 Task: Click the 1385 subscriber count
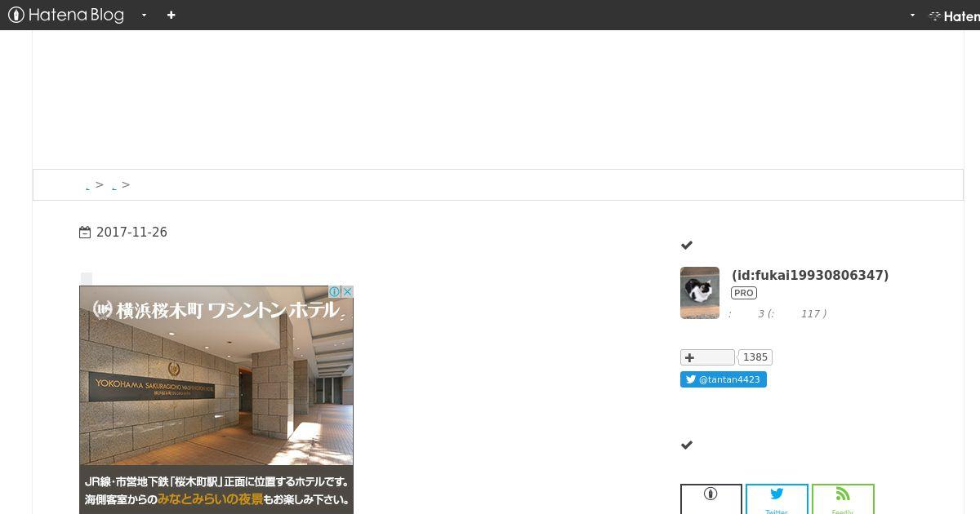[755, 357]
